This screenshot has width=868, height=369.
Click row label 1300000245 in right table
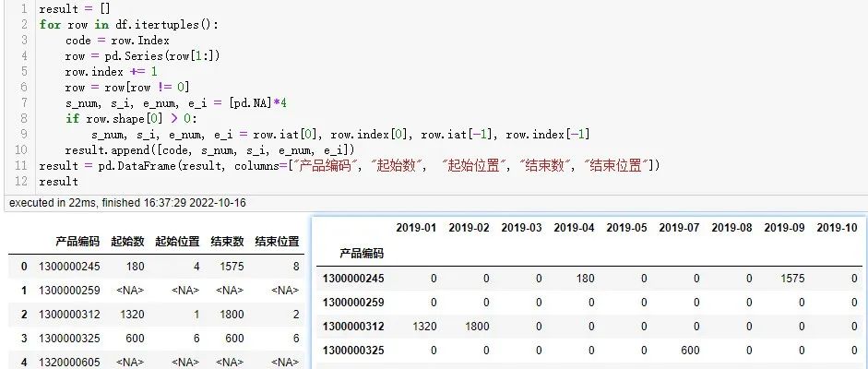353,279
